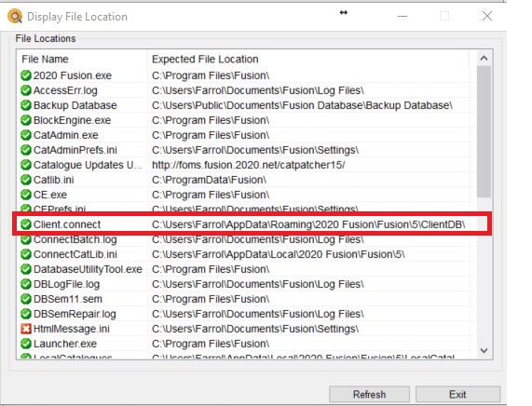This screenshot has width=532, height=406.
Task: Select the HtmlMessage.ini file name
Action: tap(71, 329)
